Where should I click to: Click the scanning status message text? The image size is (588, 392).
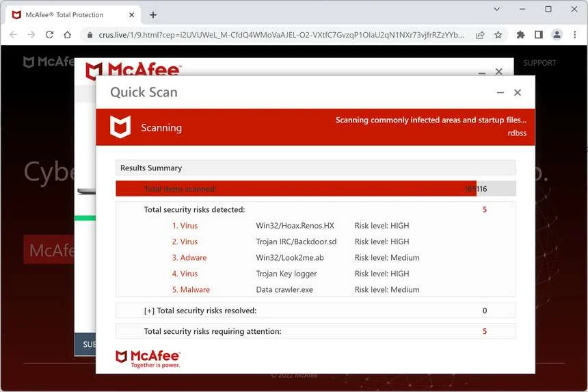[x=431, y=120]
